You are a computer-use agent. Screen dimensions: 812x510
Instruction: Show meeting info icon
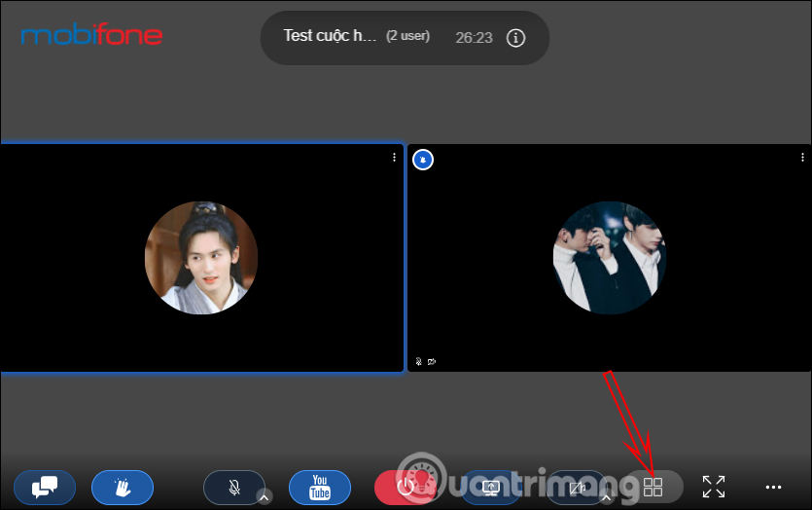[x=515, y=38]
